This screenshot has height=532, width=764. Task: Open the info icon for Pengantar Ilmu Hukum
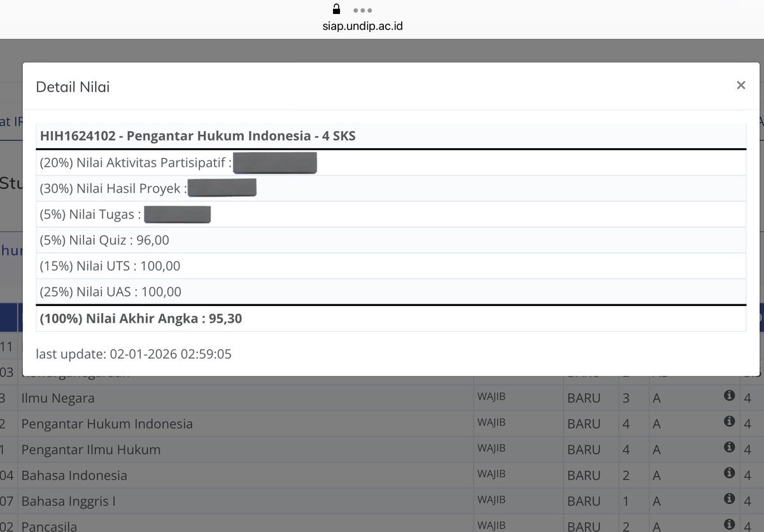[x=730, y=447]
